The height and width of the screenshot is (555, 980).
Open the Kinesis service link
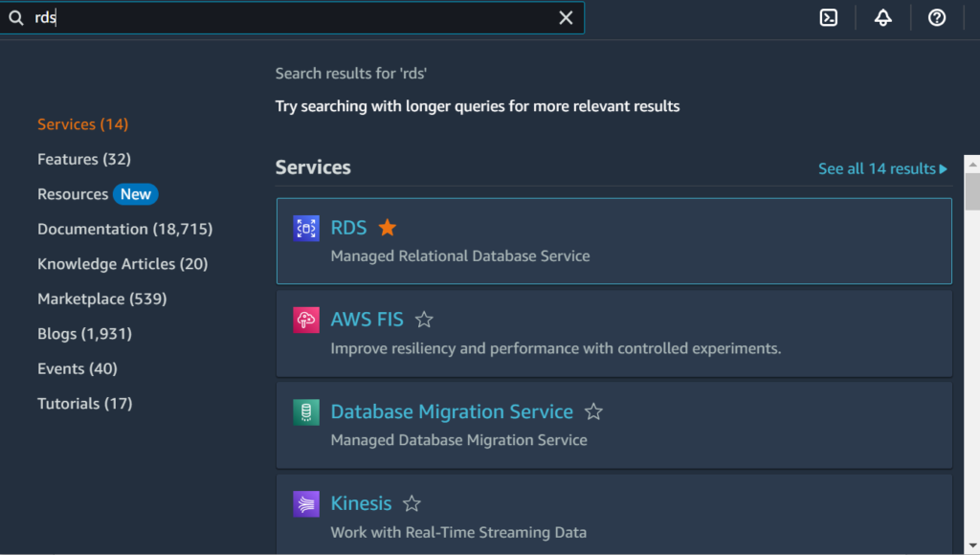coord(361,503)
